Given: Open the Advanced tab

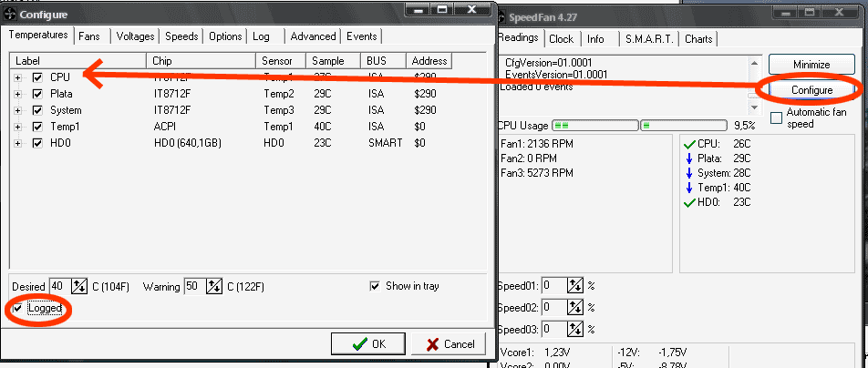Looking at the screenshot, I should (313, 36).
